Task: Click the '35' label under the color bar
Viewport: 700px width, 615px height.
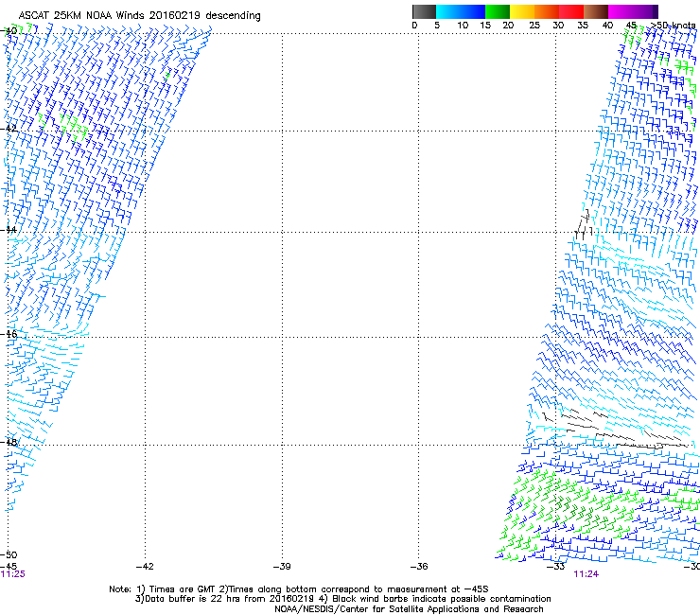Action: pos(583,26)
